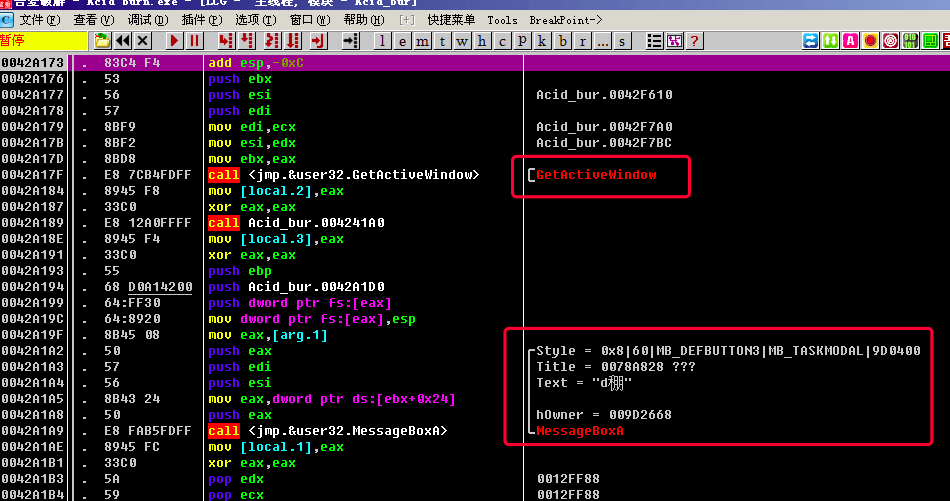Open Executable modules with 'e' button
The width and height of the screenshot is (950, 501).
coord(402,41)
